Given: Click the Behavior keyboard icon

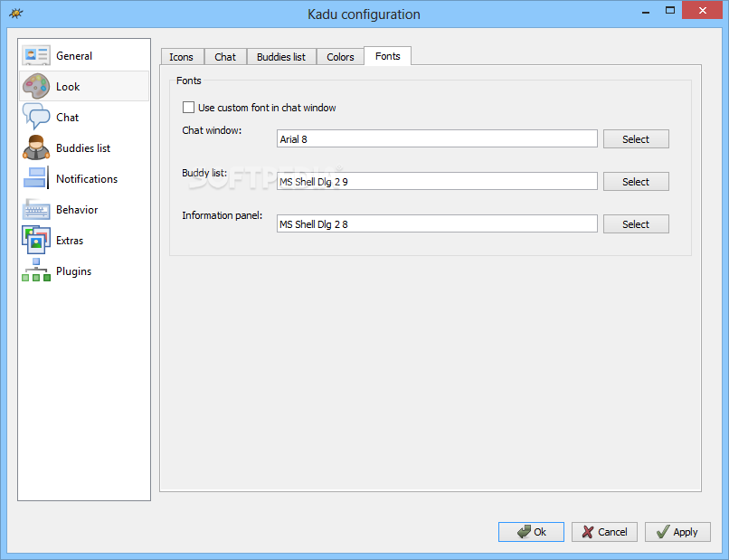Looking at the screenshot, I should pos(36,209).
